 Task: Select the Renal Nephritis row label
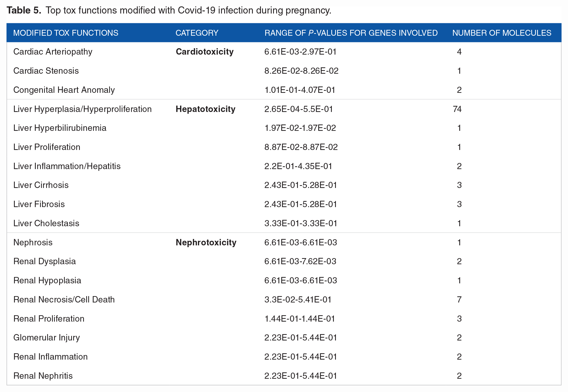coord(43,376)
